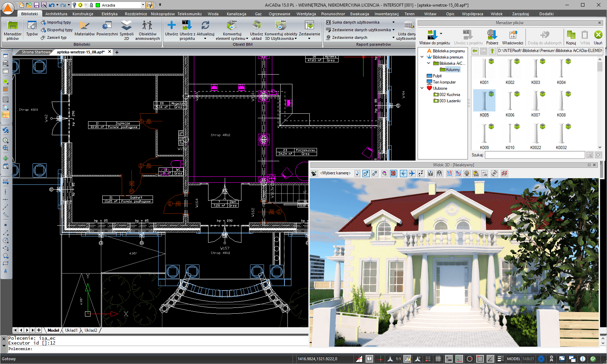Image resolution: width=607 pixels, height=364 pixels.
Task: Switch to the Elektryka ribbon tab
Action: coord(110,14)
